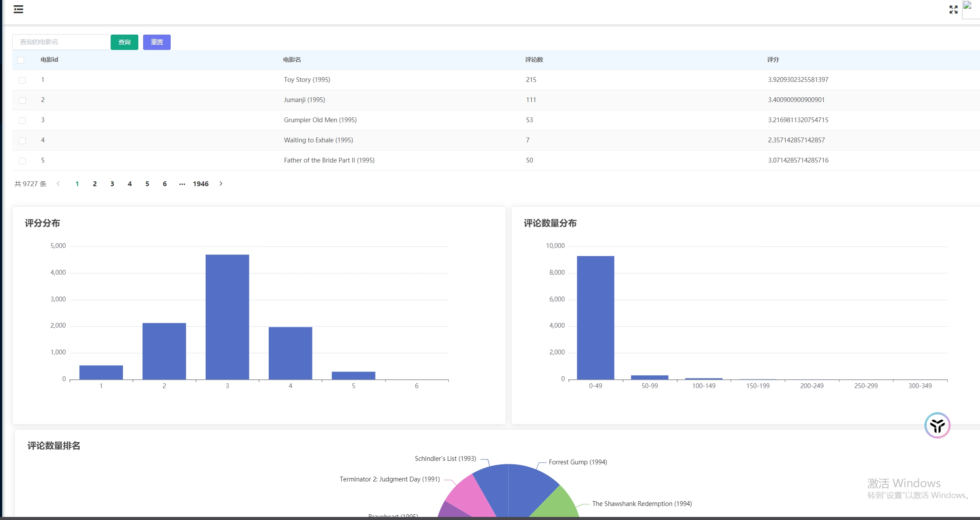This screenshot has width=980, height=520.
Task: Go to page 3 in pagination
Action: 112,184
